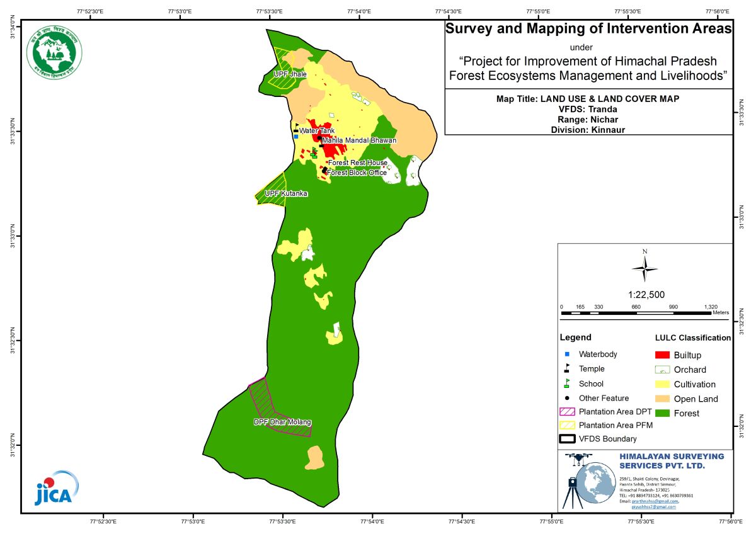Click the Himachal Forest Department circular logo
The image size is (756, 534).
(55, 51)
